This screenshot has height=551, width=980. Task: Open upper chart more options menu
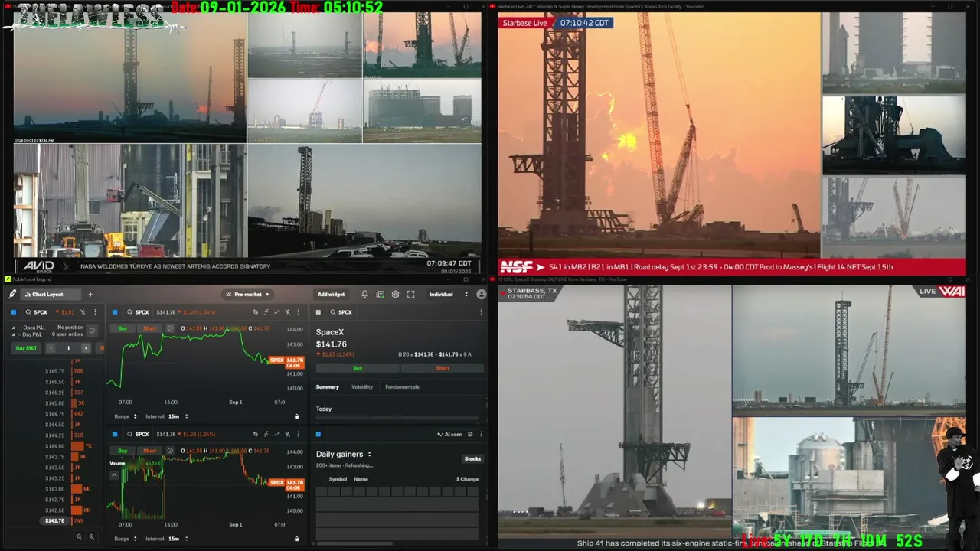(x=297, y=312)
